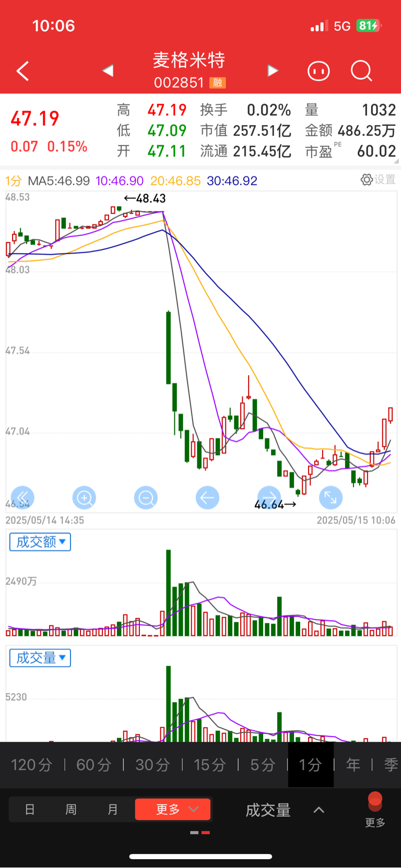Expand the red 更多 period dropdown
This screenshot has width=401, height=868.
coord(173,809)
